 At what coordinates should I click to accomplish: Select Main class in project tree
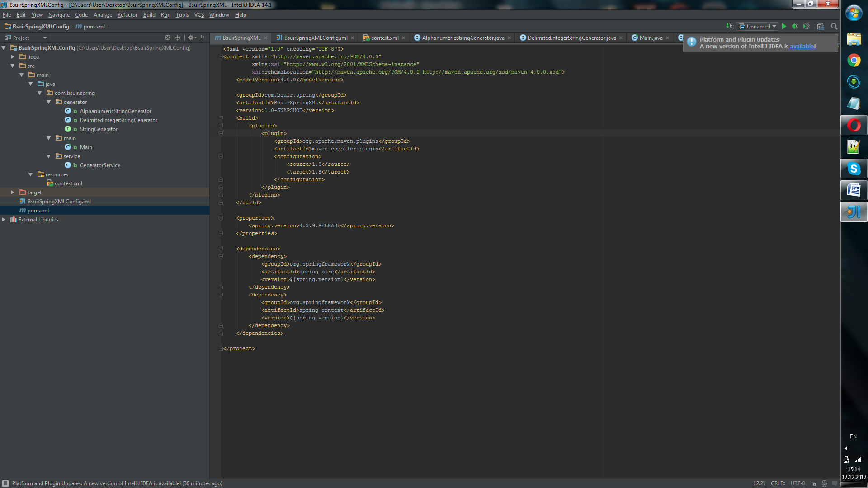(x=86, y=147)
